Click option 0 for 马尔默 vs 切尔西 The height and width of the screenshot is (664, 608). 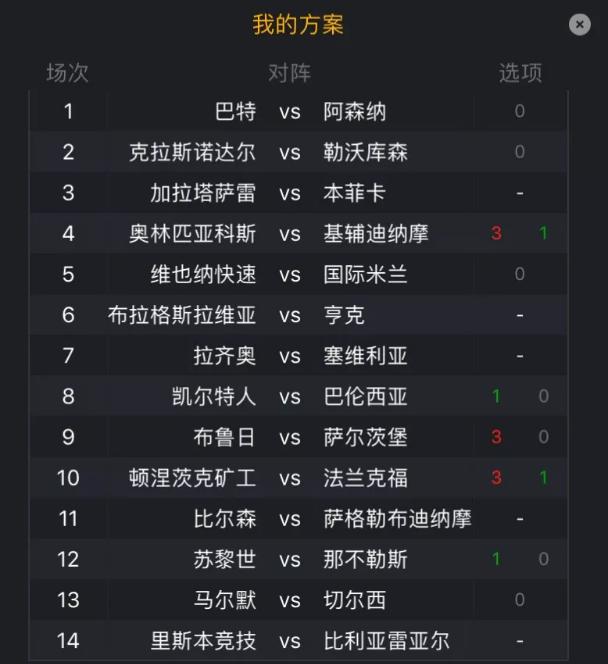[520, 600]
